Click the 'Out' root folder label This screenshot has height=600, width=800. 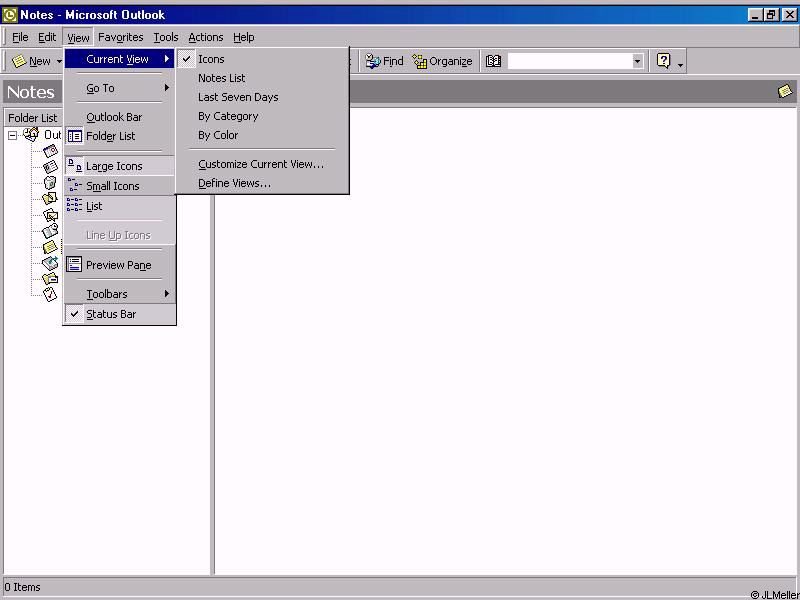point(53,135)
